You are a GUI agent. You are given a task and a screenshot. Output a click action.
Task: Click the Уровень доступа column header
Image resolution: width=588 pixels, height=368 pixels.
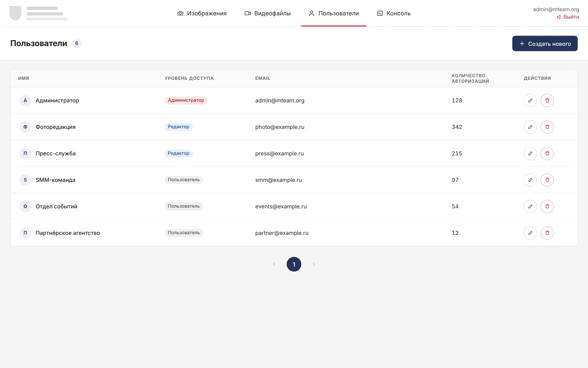click(189, 78)
